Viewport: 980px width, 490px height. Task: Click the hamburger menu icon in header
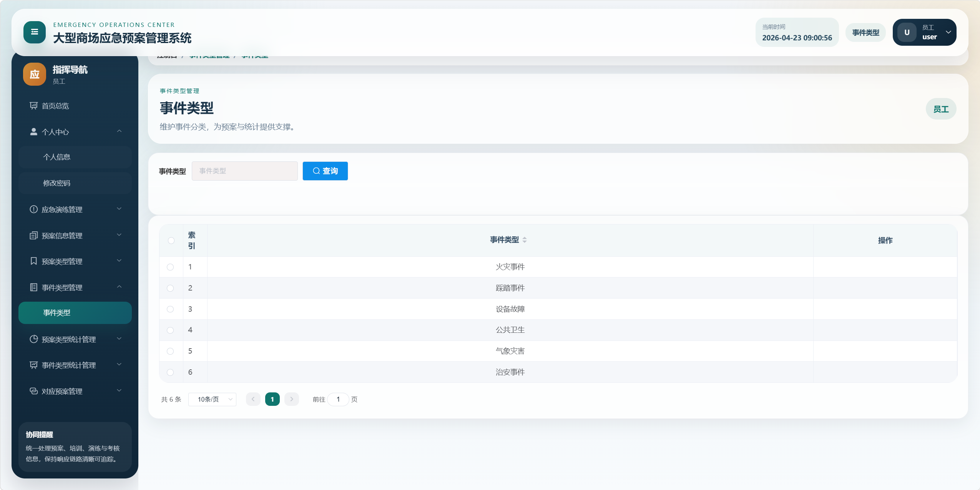(34, 32)
